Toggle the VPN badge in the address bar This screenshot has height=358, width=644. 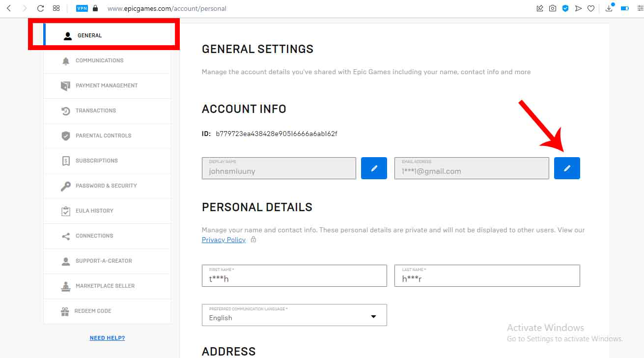[82, 8]
